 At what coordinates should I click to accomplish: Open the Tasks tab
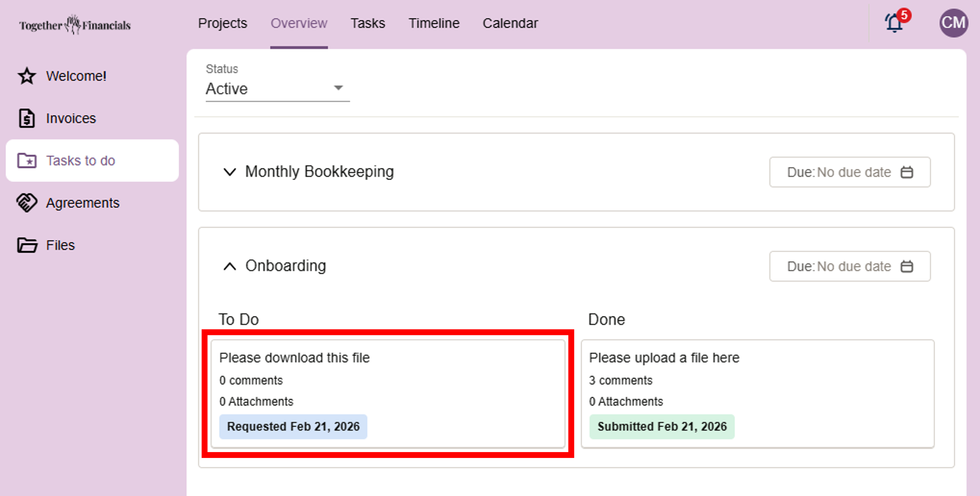367,24
